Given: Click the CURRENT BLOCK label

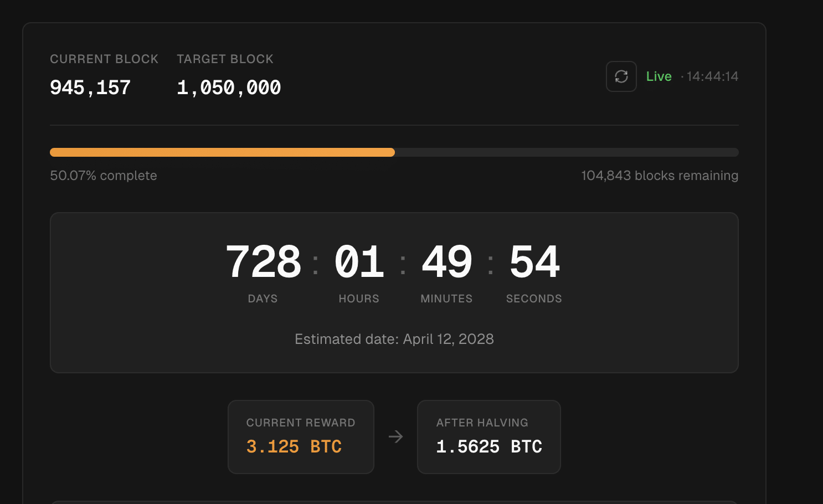Looking at the screenshot, I should (104, 59).
